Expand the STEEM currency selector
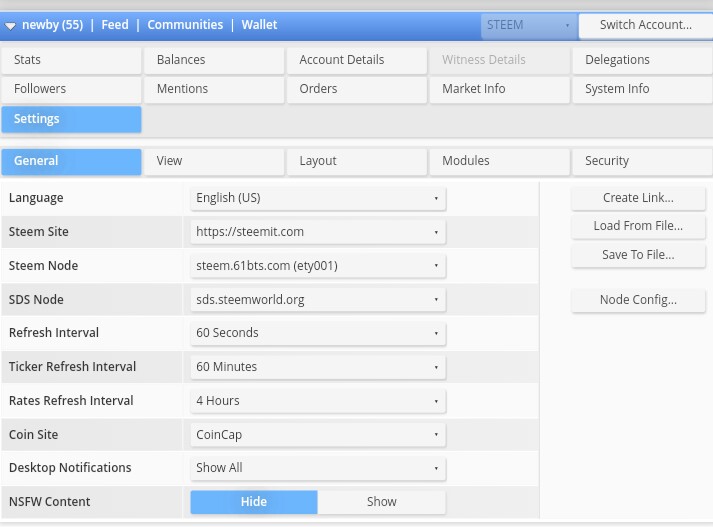This screenshot has width=713, height=527. click(x=528, y=25)
